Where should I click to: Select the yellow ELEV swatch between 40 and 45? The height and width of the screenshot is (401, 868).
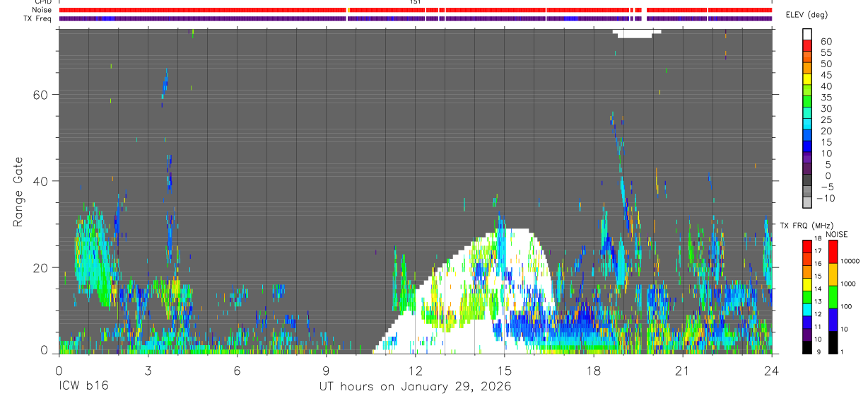(x=807, y=80)
